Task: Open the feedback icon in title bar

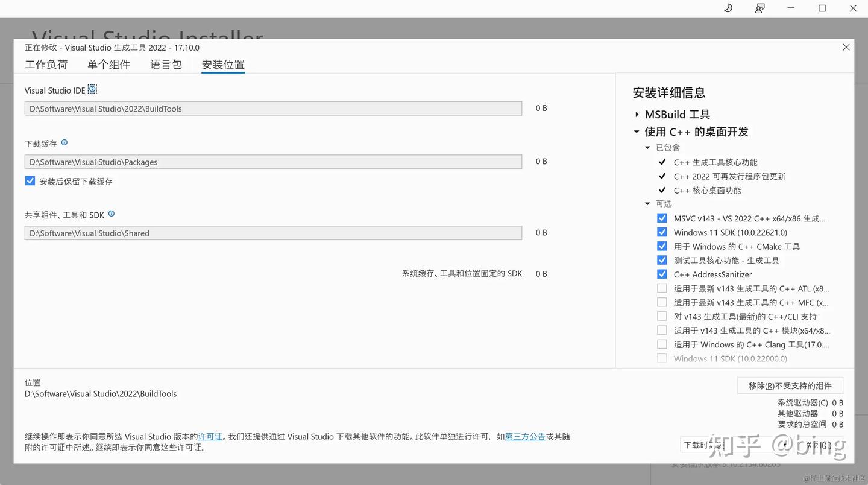Action: 759,8
